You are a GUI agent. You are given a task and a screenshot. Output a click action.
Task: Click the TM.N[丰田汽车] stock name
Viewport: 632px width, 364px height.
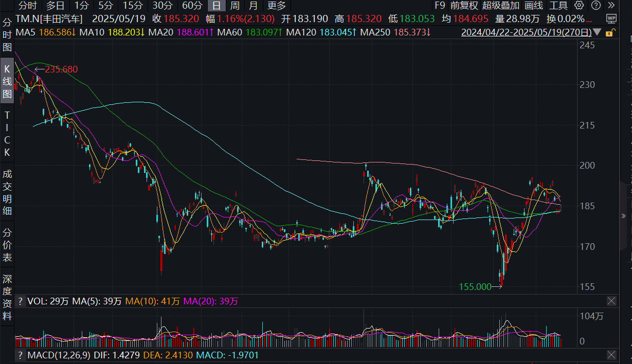49,19
